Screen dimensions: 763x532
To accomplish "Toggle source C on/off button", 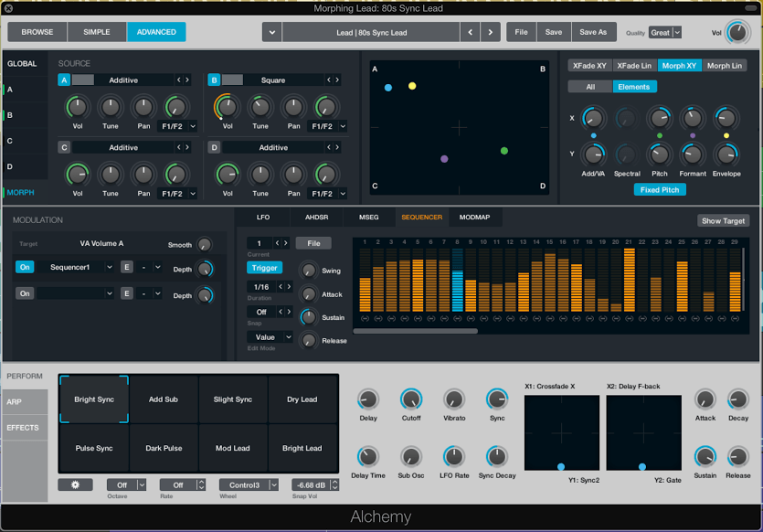I will 64,147.
